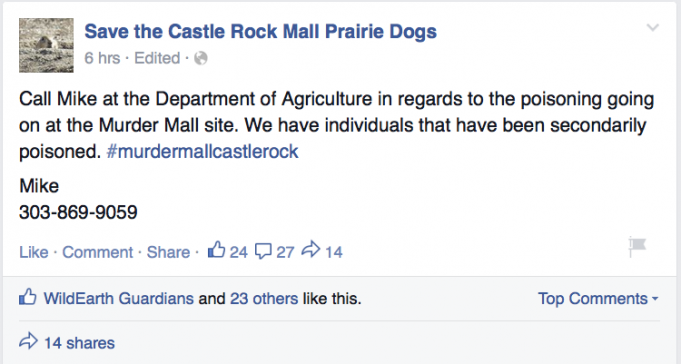Click the Comment link

click(x=97, y=252)
